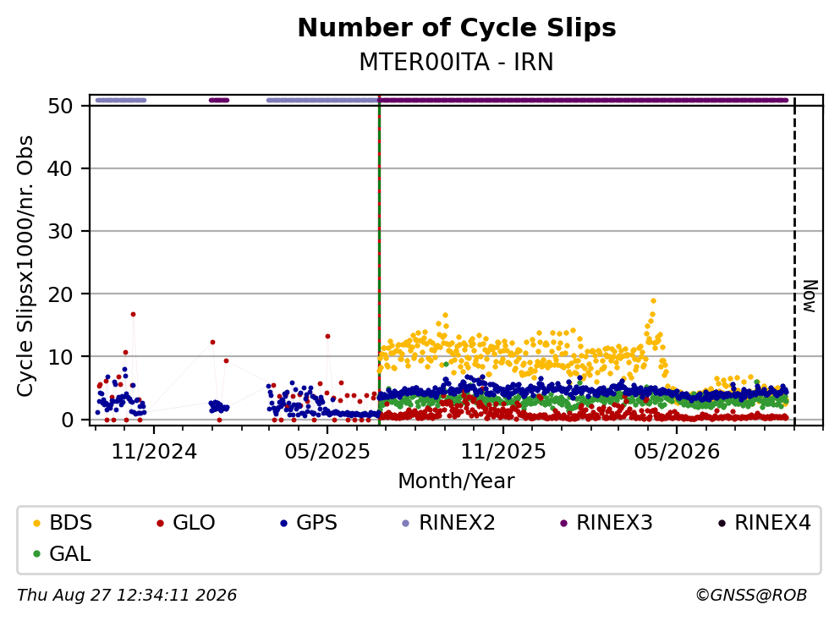Click the '©GNSS@ROB' credit text
The width and height of the screenshot is (840, 621).
click(x=751, y=596)
